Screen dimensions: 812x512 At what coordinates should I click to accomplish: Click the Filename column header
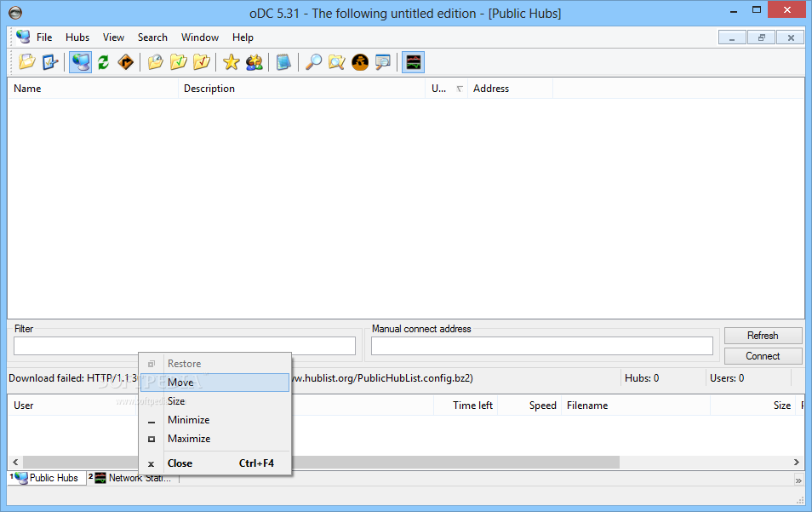pyautogui.click(x=636, y=406)
